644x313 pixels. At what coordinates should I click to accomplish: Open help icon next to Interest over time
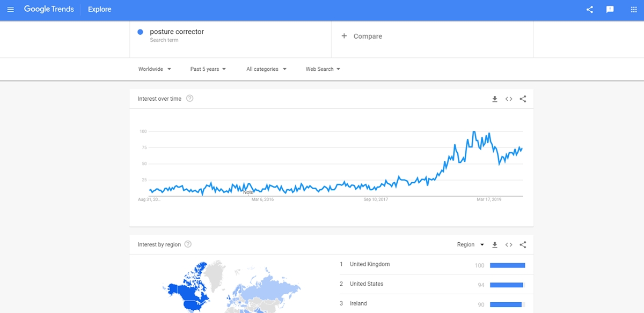[189, 99]
